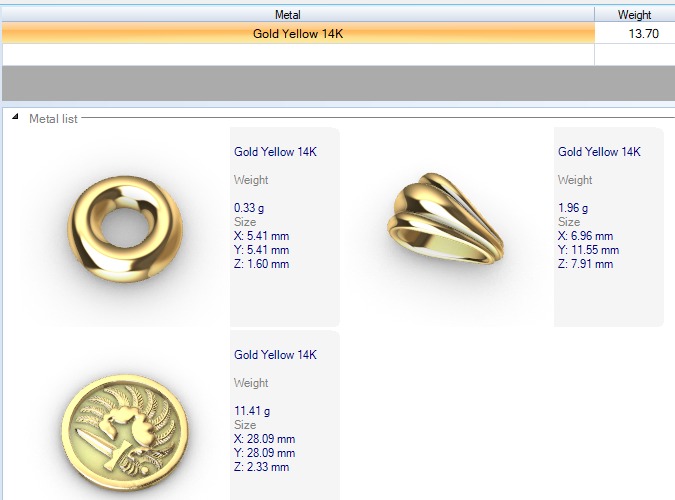Click the Metal list section label
The image size is (675, 500).
53,119
